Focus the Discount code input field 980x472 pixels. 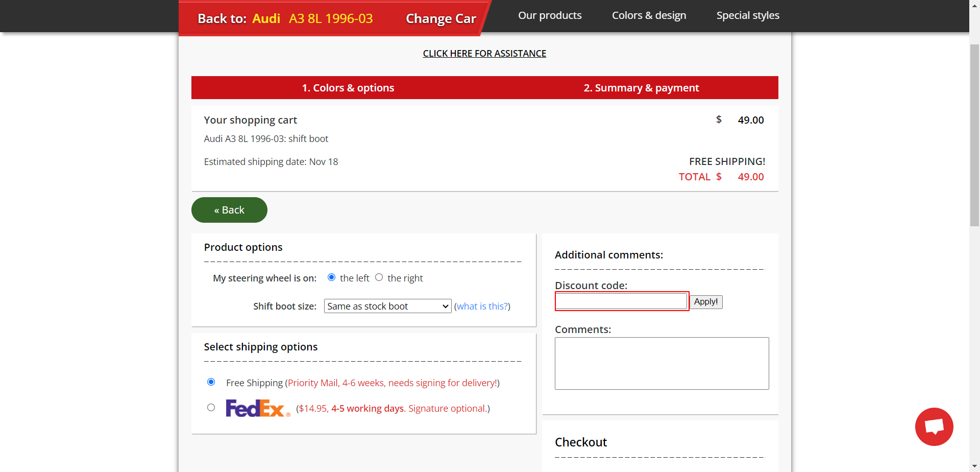(622, 301)
